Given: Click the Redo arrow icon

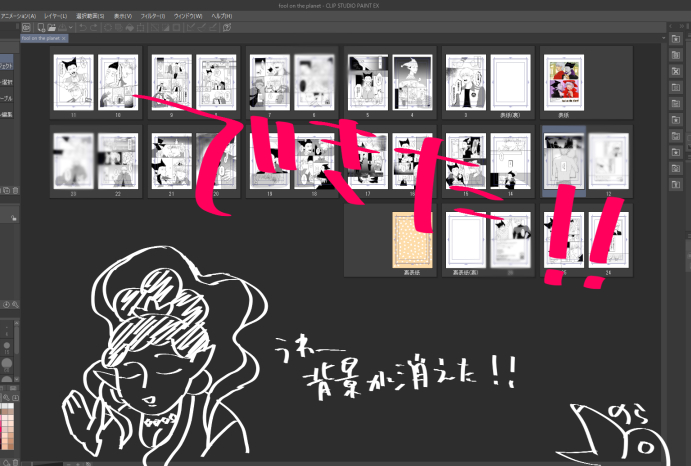Looking at the screenshot, I should click(94, 27).
